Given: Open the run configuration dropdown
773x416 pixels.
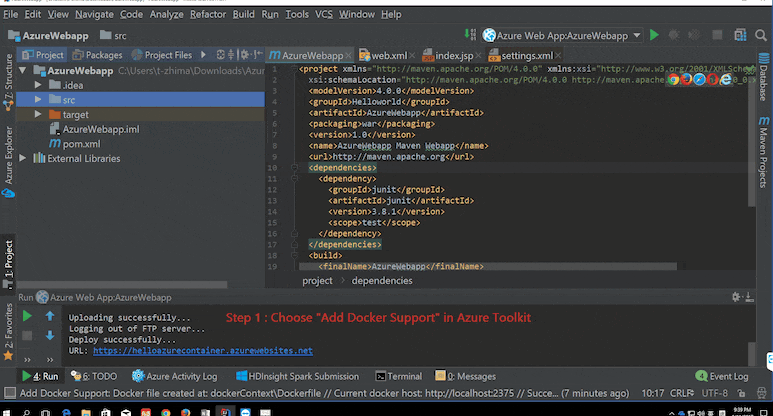Looking at the screenshot, I should pos(637,35).
